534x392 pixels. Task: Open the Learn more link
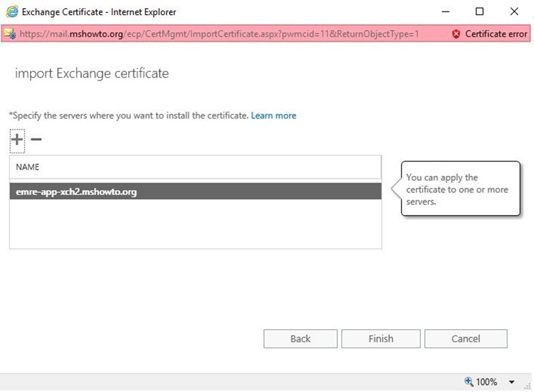click(x=273, y=115)
